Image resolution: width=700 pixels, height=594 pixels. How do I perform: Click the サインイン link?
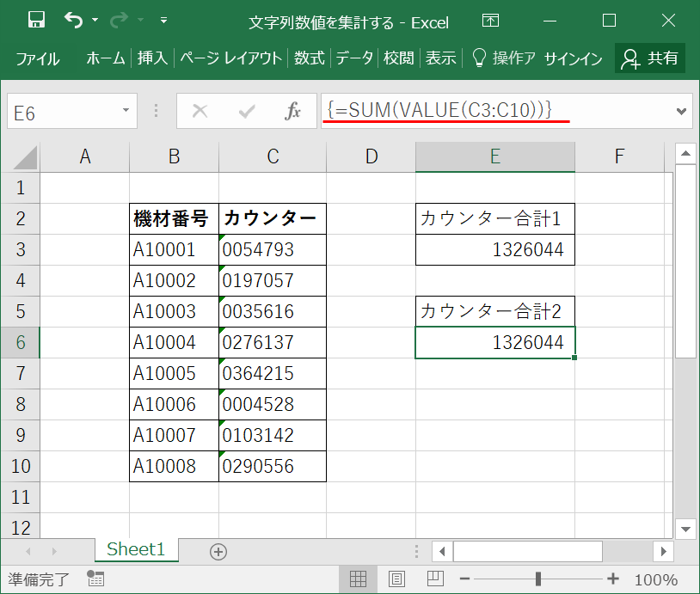point(574,58)
